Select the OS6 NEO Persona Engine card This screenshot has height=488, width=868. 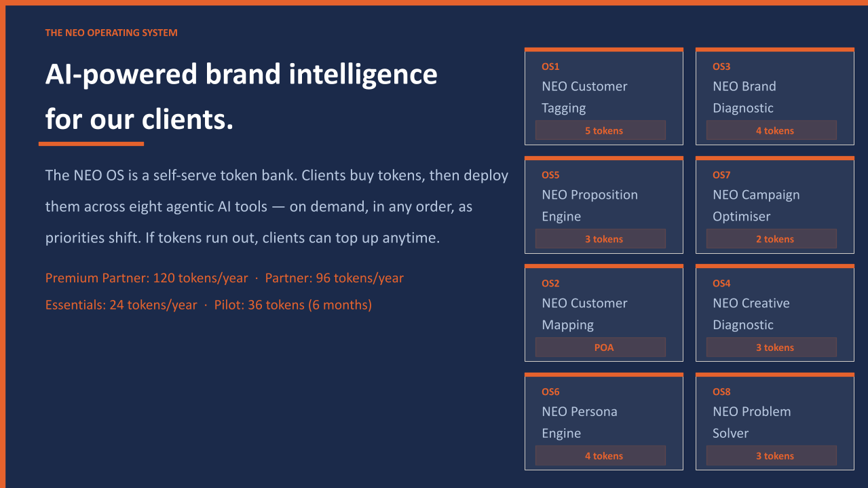604,421
